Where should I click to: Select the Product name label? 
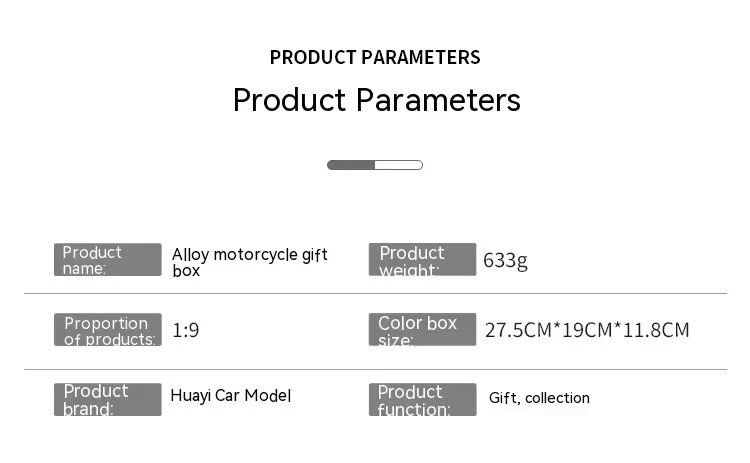(x=107, y=260)
